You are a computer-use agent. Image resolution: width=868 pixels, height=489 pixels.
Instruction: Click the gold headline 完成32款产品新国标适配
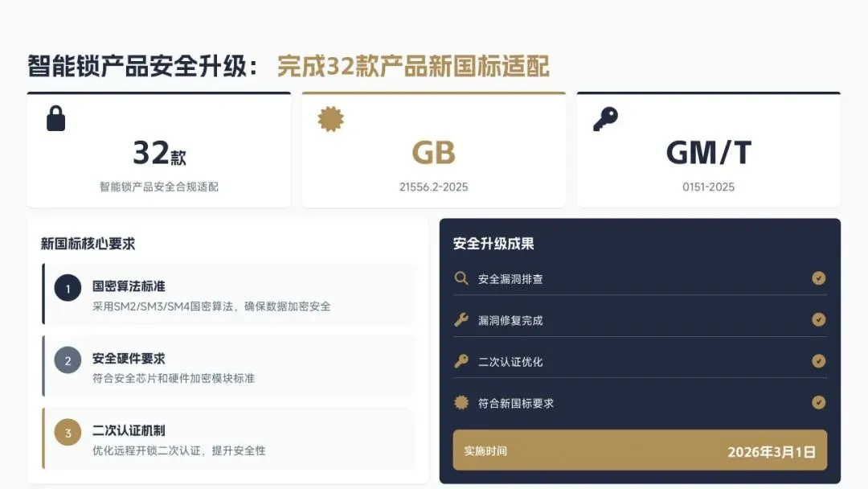coord(413,66)
